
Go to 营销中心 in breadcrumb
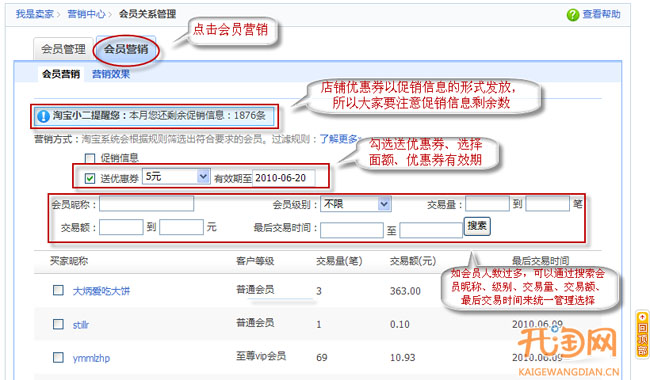coord(86,14)
